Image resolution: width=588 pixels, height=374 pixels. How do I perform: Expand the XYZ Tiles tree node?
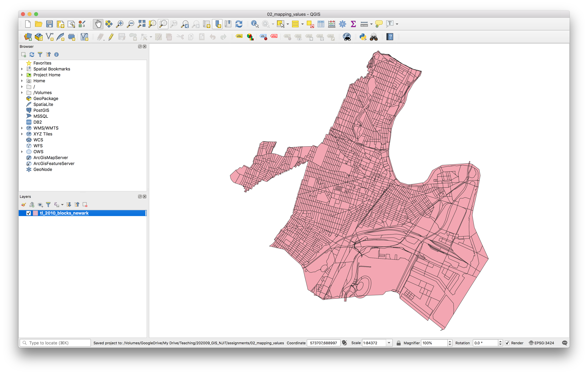pyautogui.click(x=22, y=134)
